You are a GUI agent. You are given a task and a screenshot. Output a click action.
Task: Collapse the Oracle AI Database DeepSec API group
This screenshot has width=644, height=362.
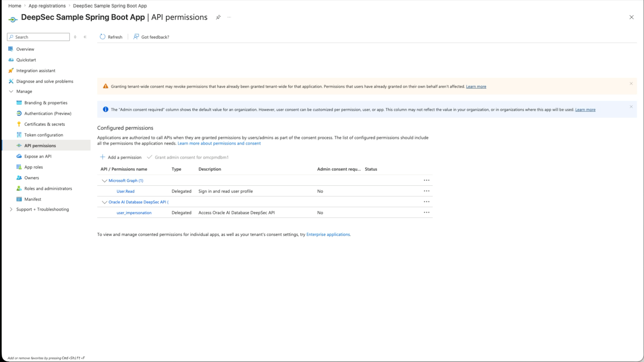click(x=104, y=202)
